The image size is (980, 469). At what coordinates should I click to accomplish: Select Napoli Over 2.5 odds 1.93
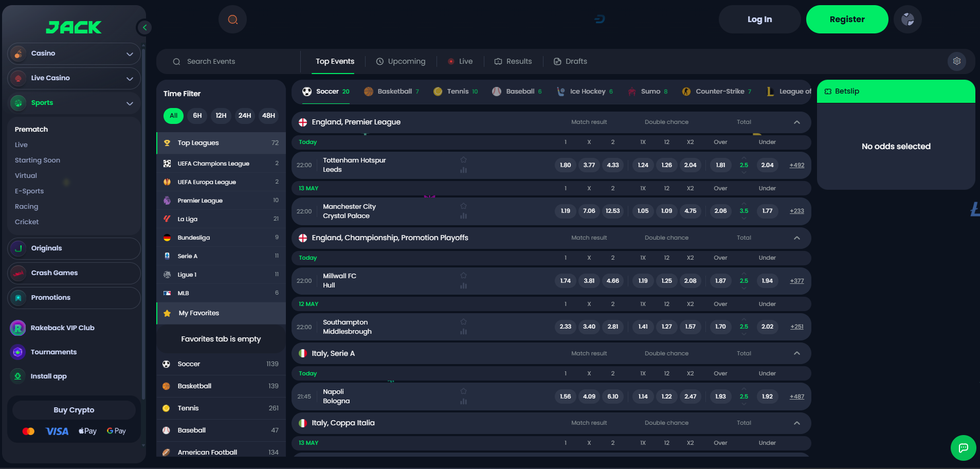(721, 396)
